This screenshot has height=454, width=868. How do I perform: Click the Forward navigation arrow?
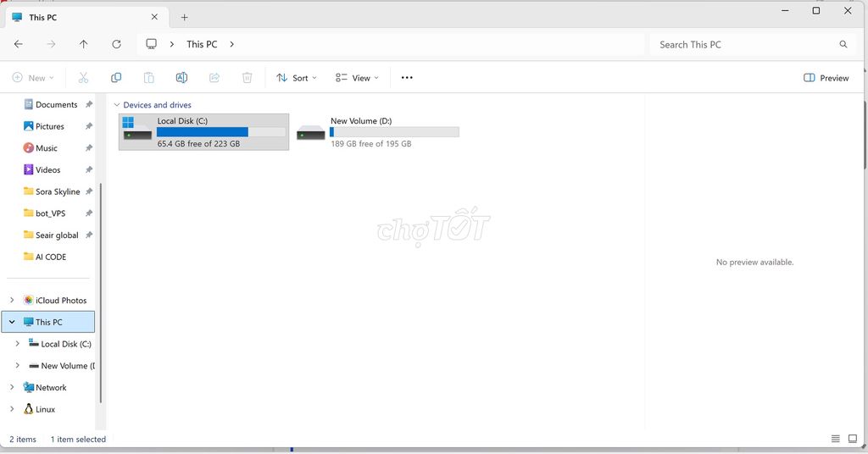point(51,44)
